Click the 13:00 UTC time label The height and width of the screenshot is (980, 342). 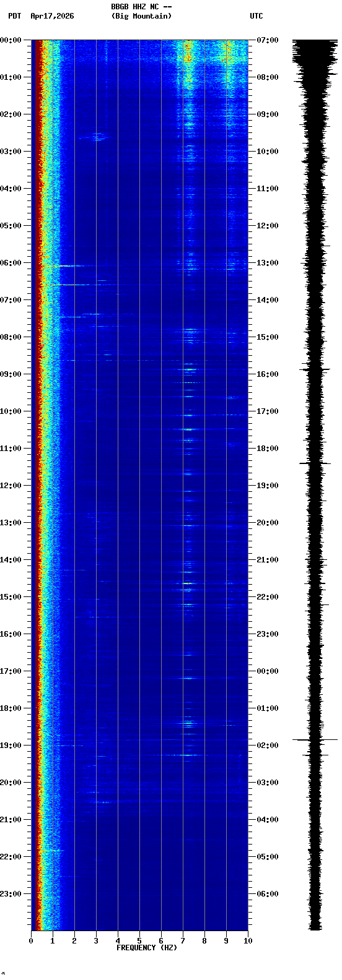267,263
